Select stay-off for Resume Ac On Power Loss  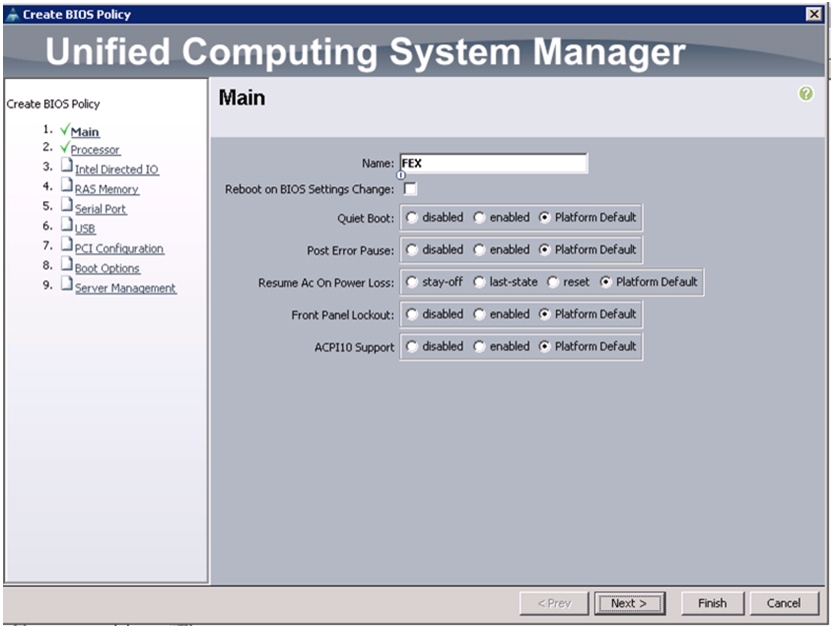click(412, 282)
